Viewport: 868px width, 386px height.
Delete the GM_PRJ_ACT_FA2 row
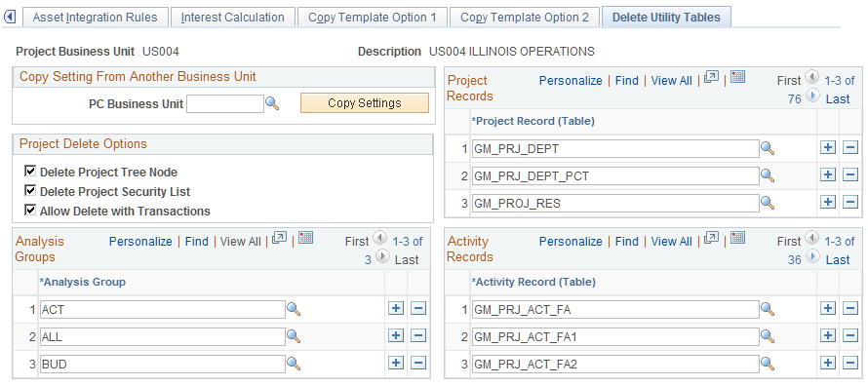tap(849, 363)
